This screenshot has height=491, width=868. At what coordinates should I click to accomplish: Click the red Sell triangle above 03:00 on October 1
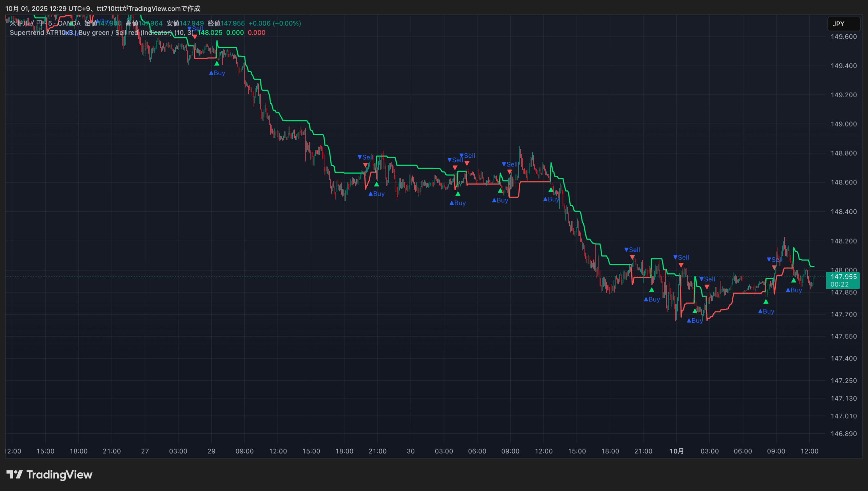tap(707, 287)
